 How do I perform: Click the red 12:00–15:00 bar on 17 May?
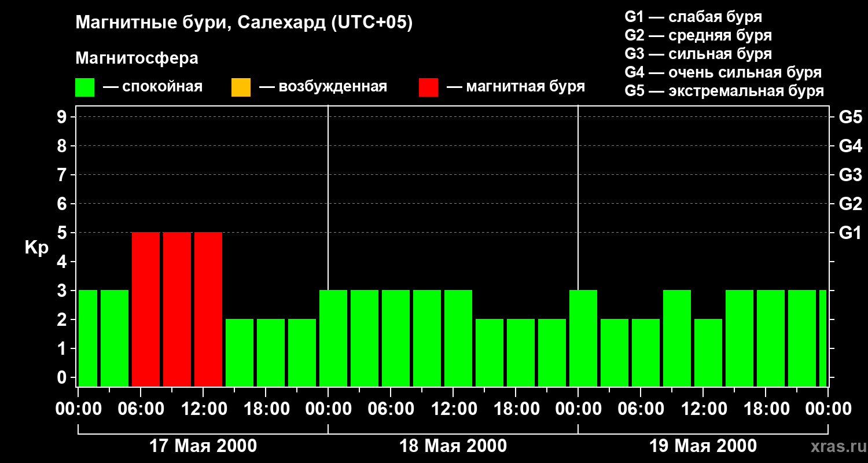pyautogui.click(x=208, y=310)
